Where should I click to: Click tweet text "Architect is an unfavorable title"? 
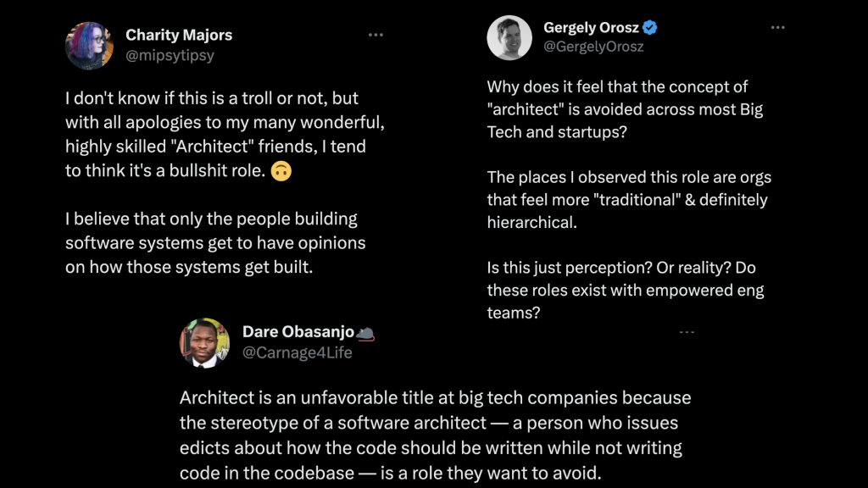(x=435, y=435)
